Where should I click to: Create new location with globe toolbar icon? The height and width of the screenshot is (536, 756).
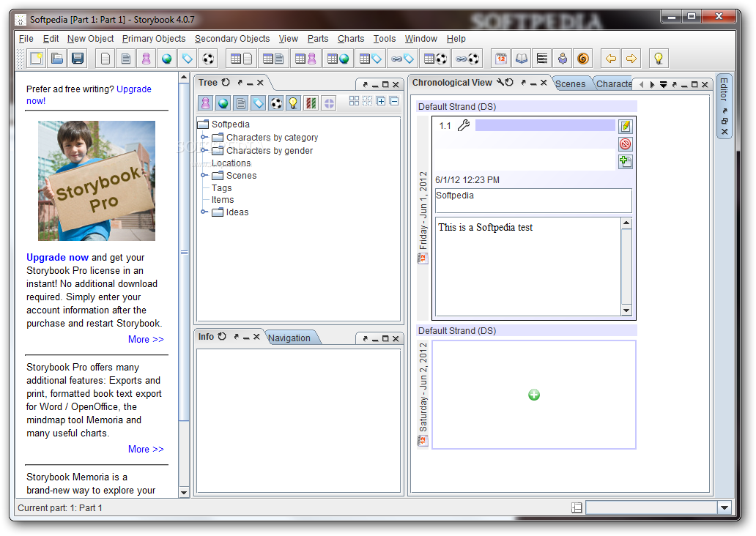coord(167,59)
